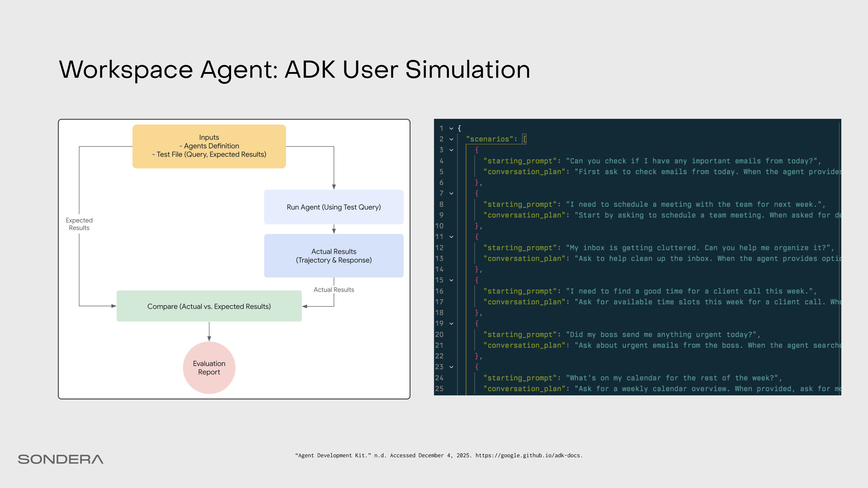Viewport: 868px width, 488px height.
Task: Open the adk-docs URL in the citation
Action: click(x=528, y=455)
